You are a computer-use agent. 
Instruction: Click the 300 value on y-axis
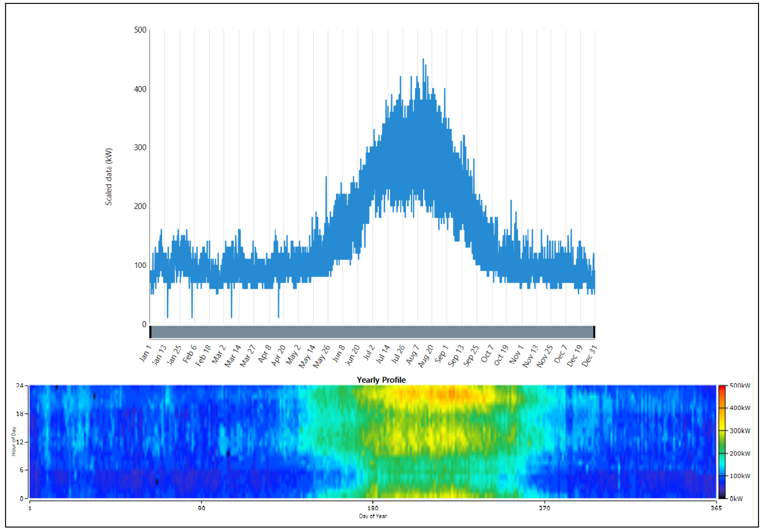point(140,148)
